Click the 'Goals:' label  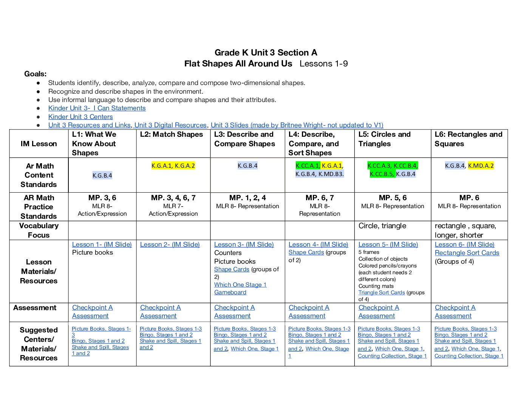[x=36, y=74]
